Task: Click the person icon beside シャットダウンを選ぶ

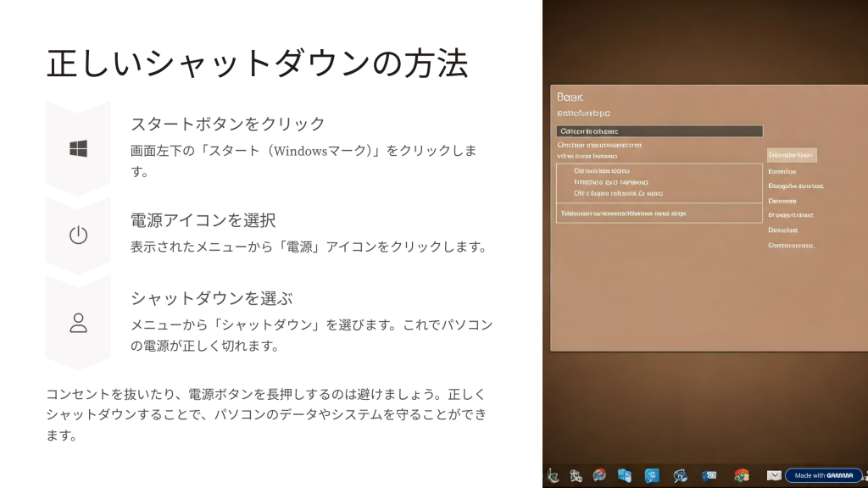Action: [x=78, y=322]
